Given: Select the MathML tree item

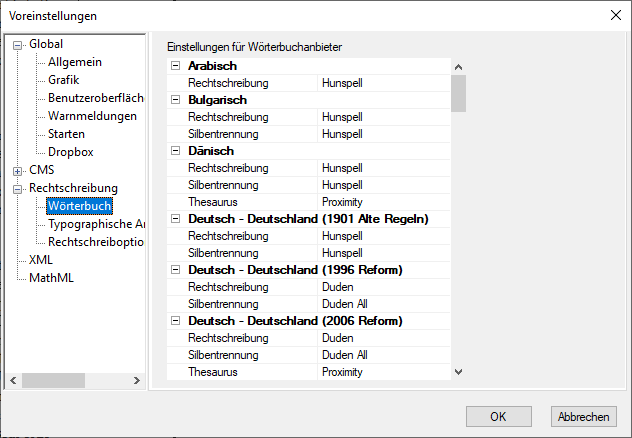Looking at the screenshot, I should pos(51,278).
